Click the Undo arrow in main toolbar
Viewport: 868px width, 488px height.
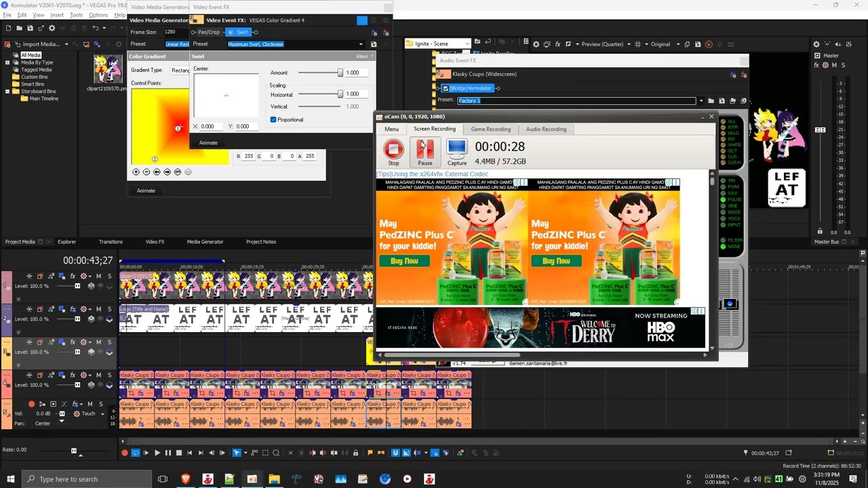click(95, 28)
